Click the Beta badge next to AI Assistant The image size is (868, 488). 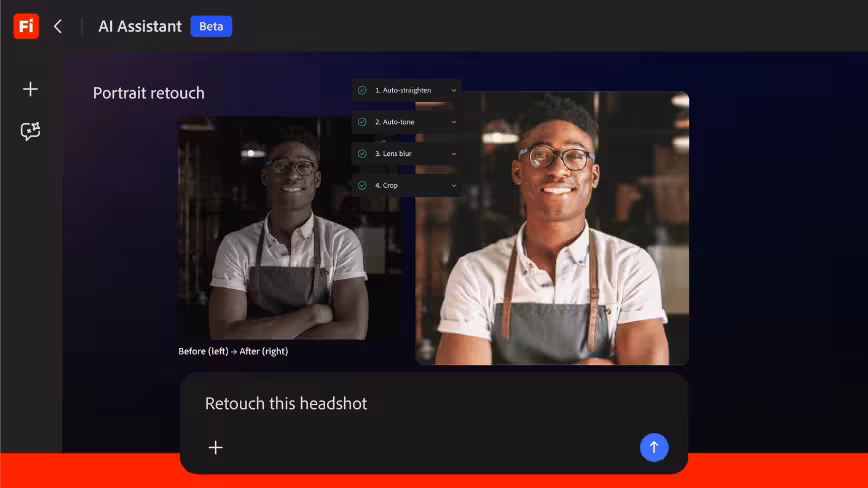[x=211, y=26]
